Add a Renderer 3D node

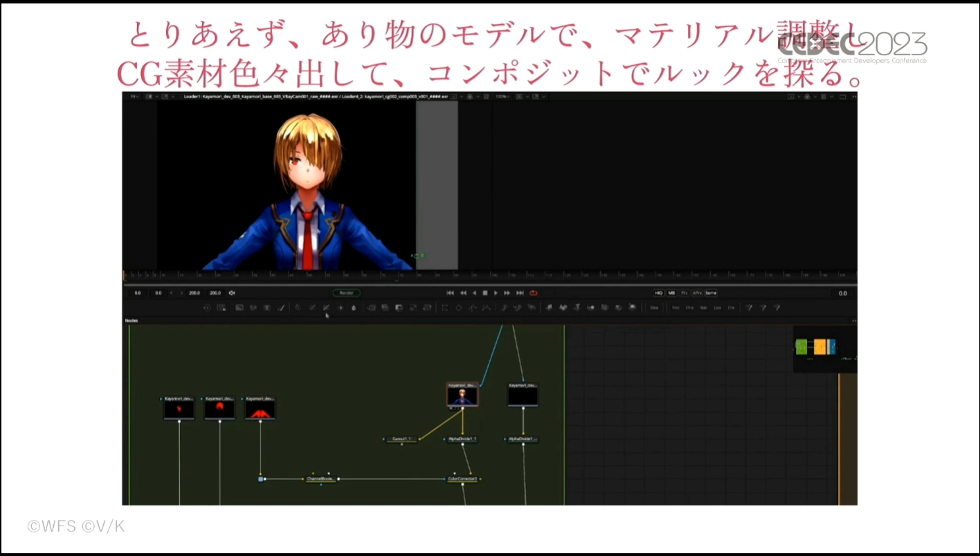[x=633, y=308]
